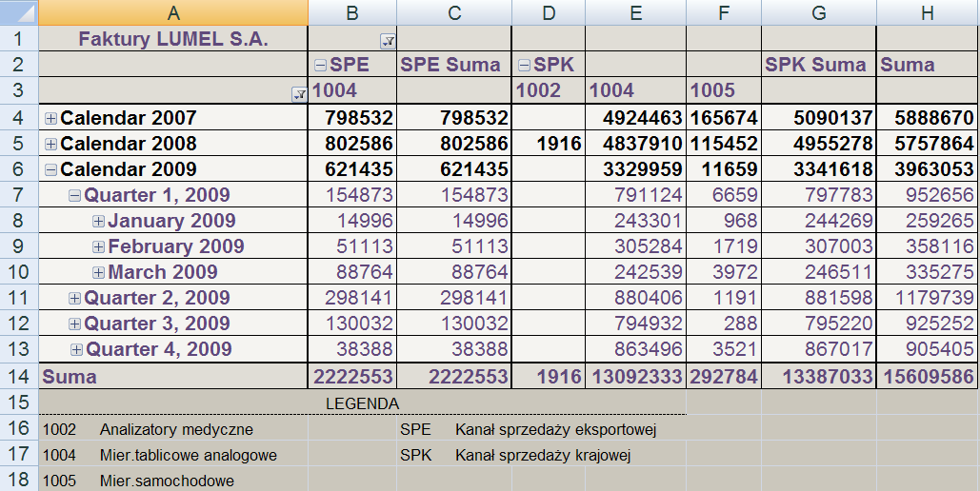
Task: Select the 'Suma' total row label
Action: point(173,376)
